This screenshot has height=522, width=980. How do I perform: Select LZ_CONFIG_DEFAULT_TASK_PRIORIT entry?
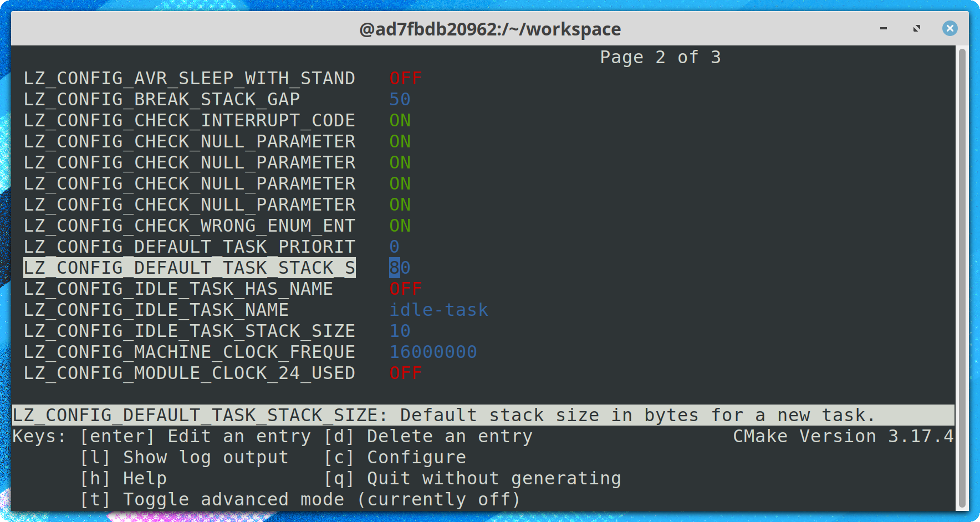(x=190, y=247)
